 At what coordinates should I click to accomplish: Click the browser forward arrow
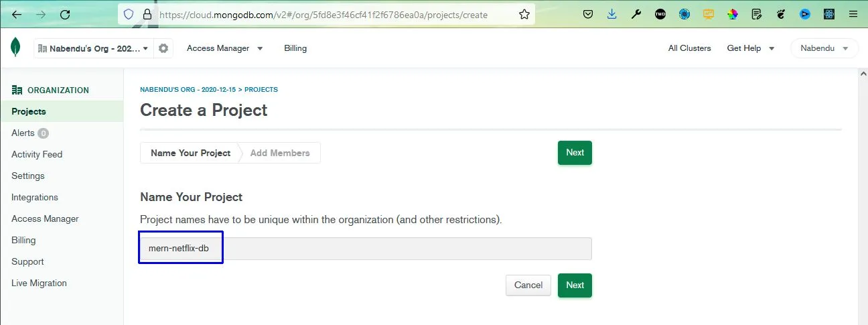tap(40, 14)
